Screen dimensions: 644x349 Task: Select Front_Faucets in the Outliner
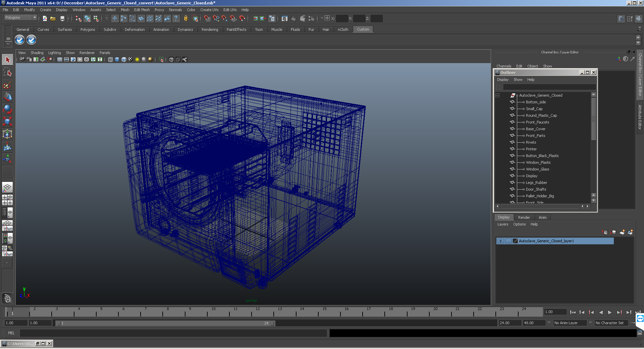pyautogui.click(x=537, y=122)
